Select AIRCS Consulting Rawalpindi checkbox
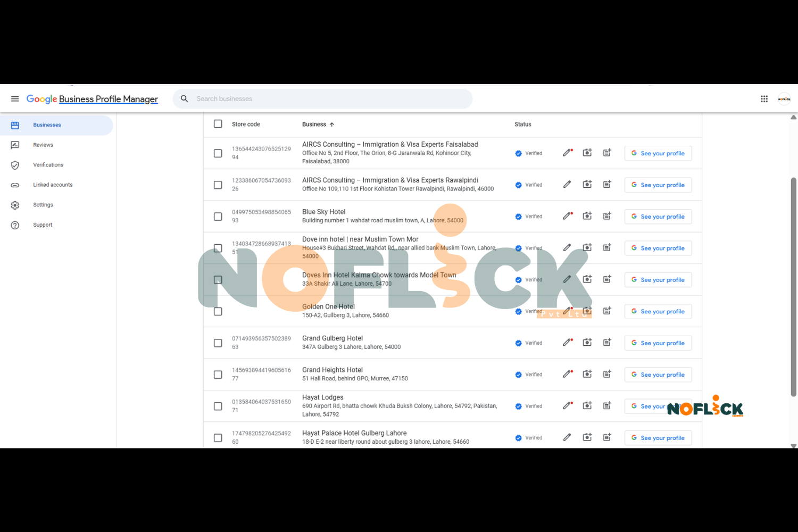 coord(218,185)
